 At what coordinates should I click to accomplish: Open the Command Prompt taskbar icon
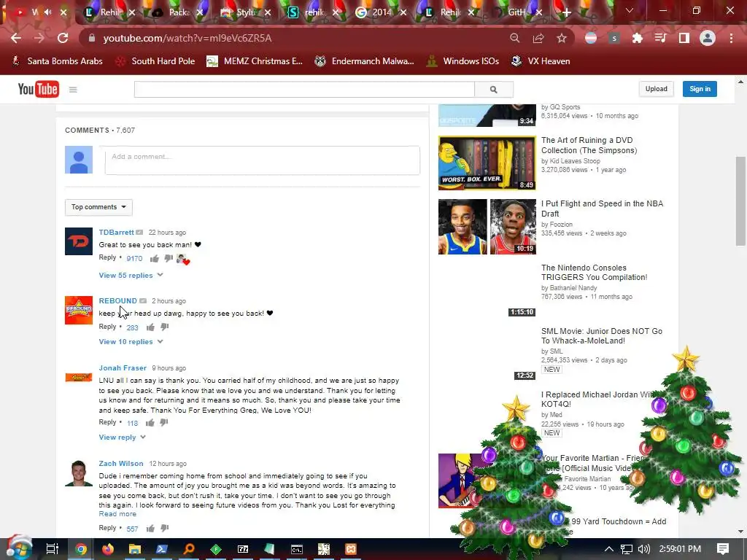tap(297, 549)
